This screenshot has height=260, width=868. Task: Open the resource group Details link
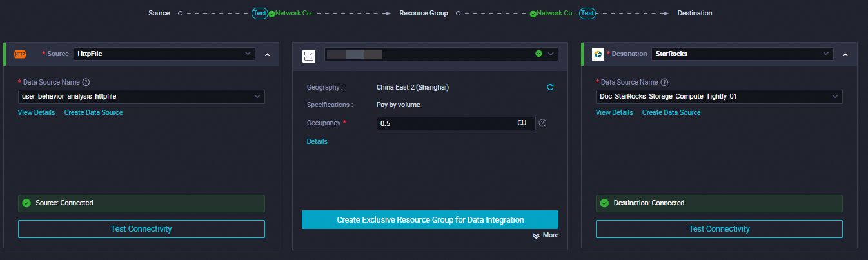[x=317, y=141]
